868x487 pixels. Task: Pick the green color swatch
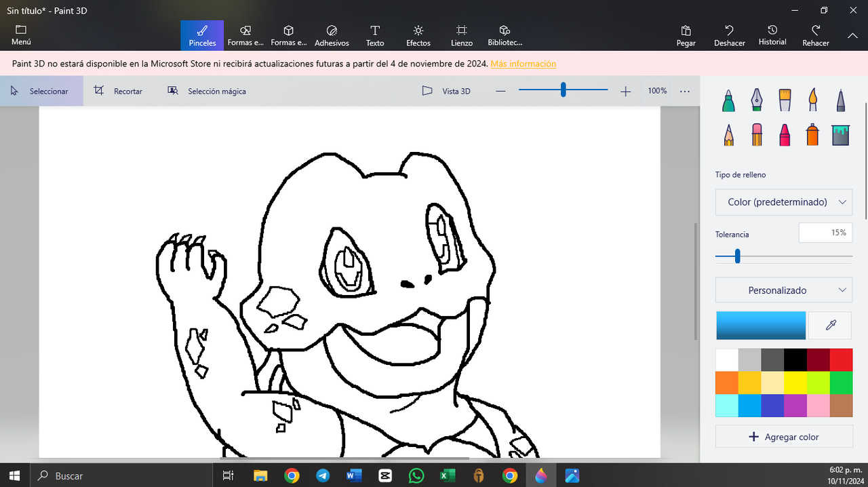tap(842, 383)
